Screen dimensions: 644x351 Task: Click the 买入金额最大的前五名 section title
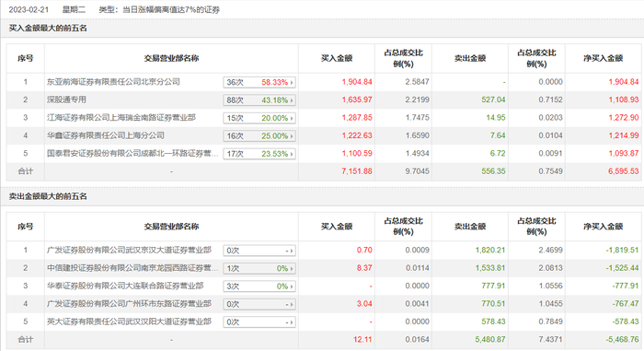coord(48,28)
